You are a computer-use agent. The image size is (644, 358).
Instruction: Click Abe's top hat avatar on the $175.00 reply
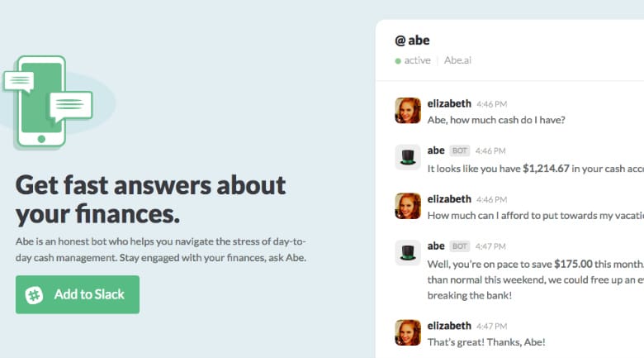pos(408,253)
